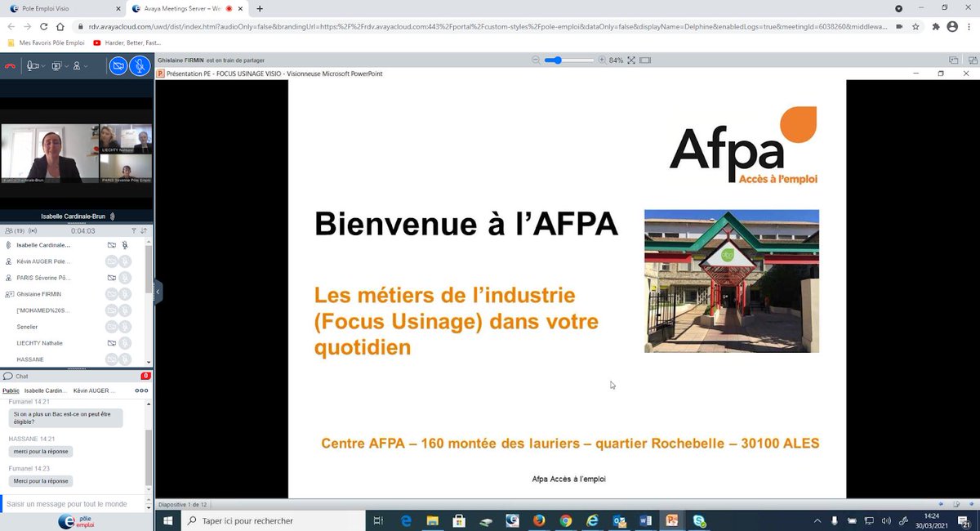Click the zoom in magnifier icon
The image size is (980, 531).
(x=602, y=60)
